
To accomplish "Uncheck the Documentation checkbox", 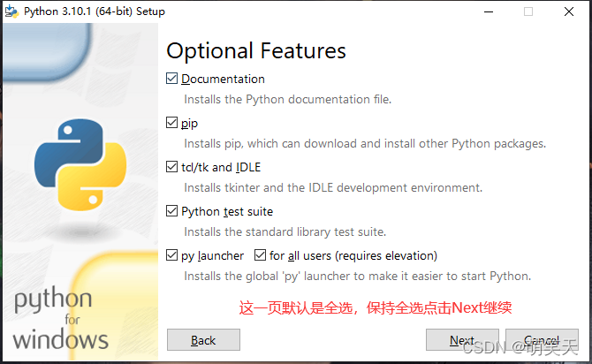I will click(x=172, y=79).
